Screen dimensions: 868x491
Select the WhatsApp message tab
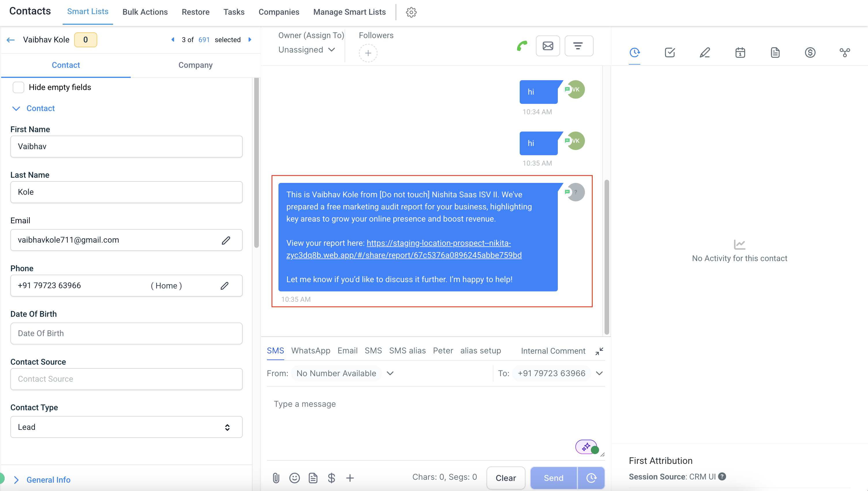[x=310, y=351]
